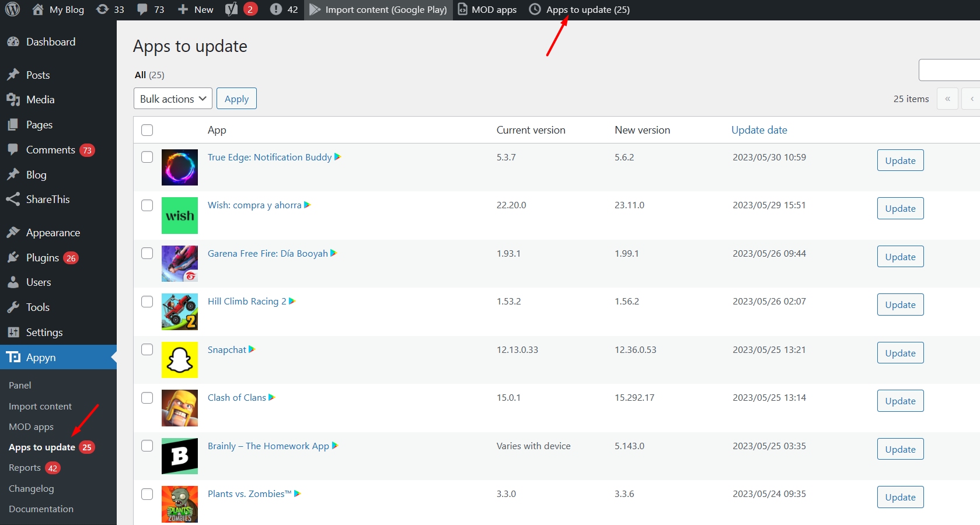The width and height of the screenshot is (980, 525).
Task: Open Import content (Google Play) in the admin bar
Action: 378,9
